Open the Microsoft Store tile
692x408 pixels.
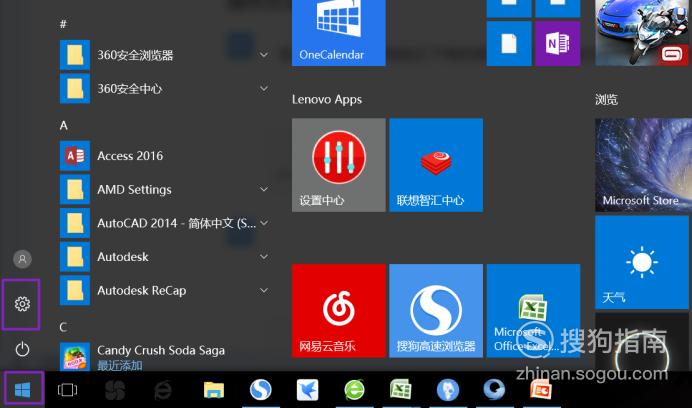(x=643, y=165)
